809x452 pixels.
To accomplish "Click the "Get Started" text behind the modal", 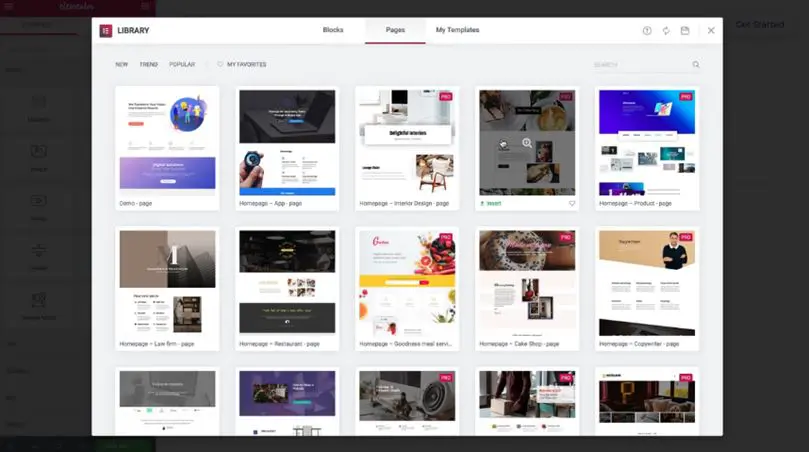I will pos(759,24).
